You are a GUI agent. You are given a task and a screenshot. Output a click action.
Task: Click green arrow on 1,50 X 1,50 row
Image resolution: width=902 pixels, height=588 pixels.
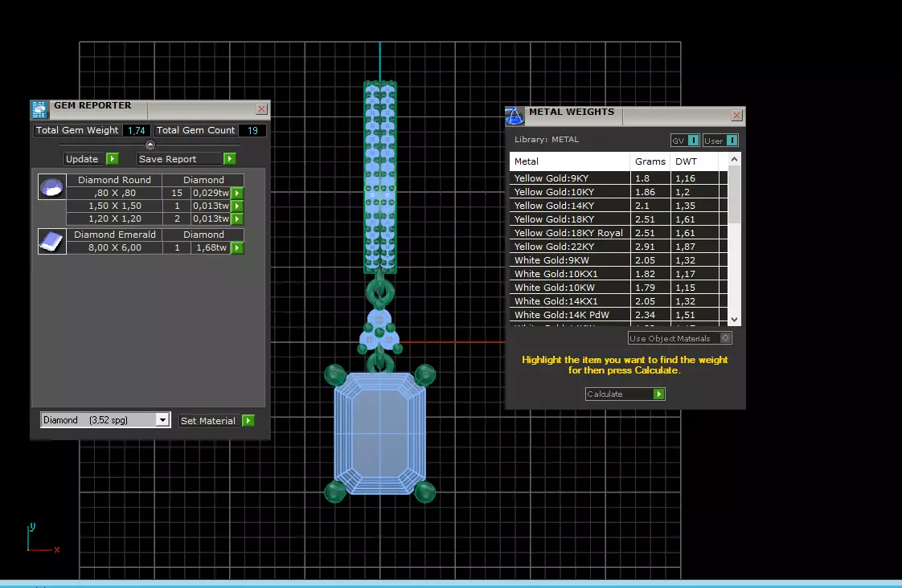pos(237,206)
